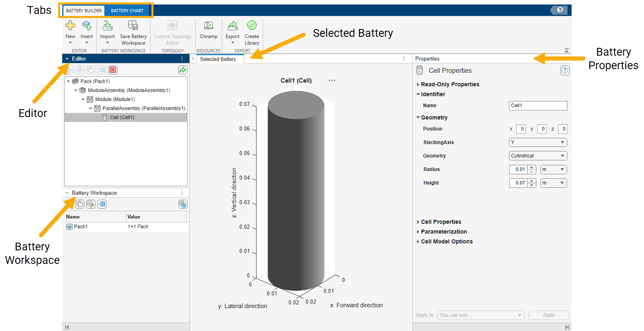644x331 pixels.
Task: Duplicate the object in Battery Workspace toolbar
Action: click(80, 204)
